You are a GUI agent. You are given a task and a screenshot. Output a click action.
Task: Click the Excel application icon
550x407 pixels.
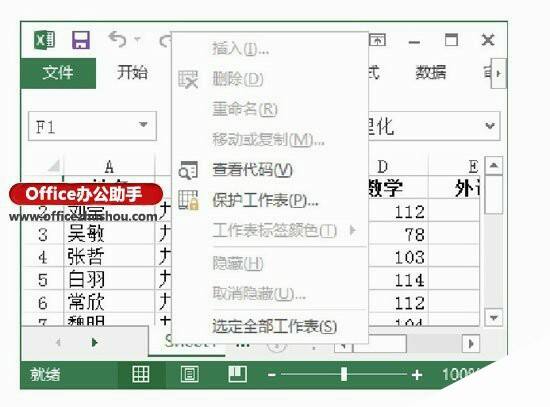pyautogui.click(x=44, y=40)
